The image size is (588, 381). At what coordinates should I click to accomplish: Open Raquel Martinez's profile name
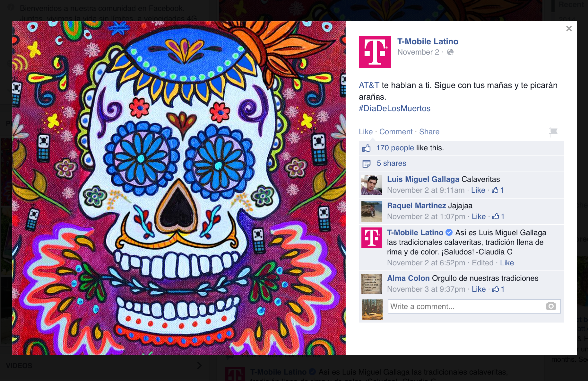[x=416, y=206]
